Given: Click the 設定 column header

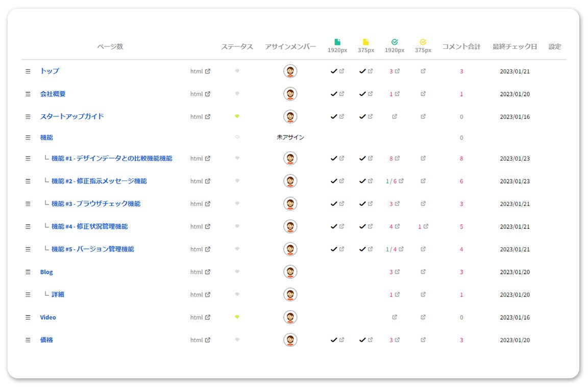Looking at the screenshot, I should [555, 46].
